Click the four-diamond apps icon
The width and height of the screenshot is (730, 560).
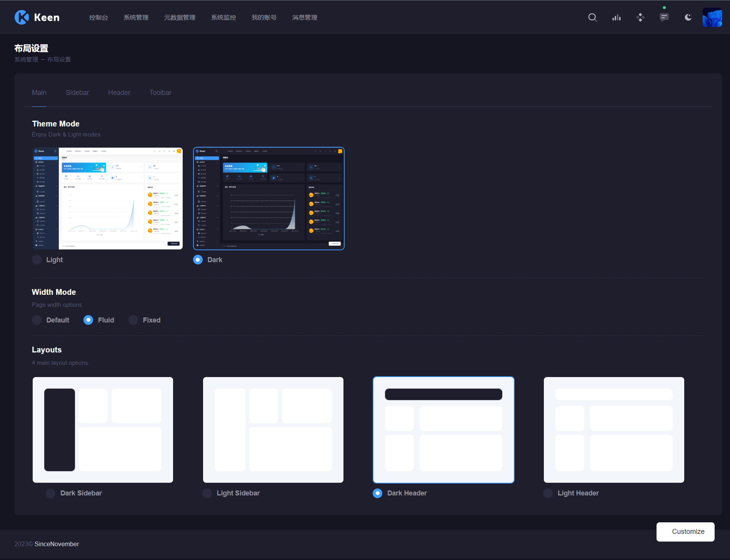(x=640, y=18)
